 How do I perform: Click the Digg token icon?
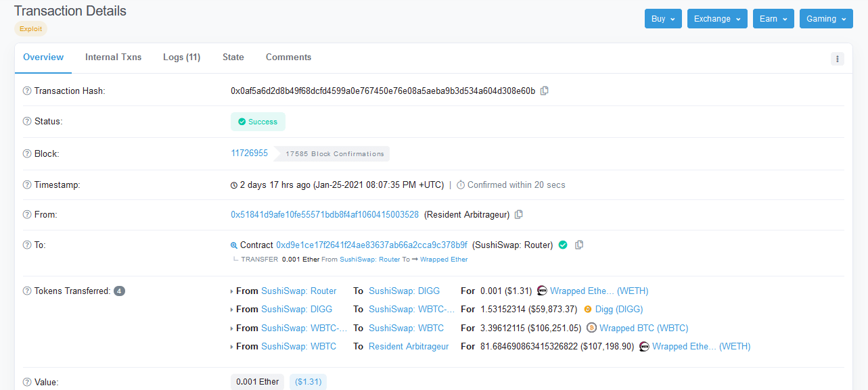(588, 310)
